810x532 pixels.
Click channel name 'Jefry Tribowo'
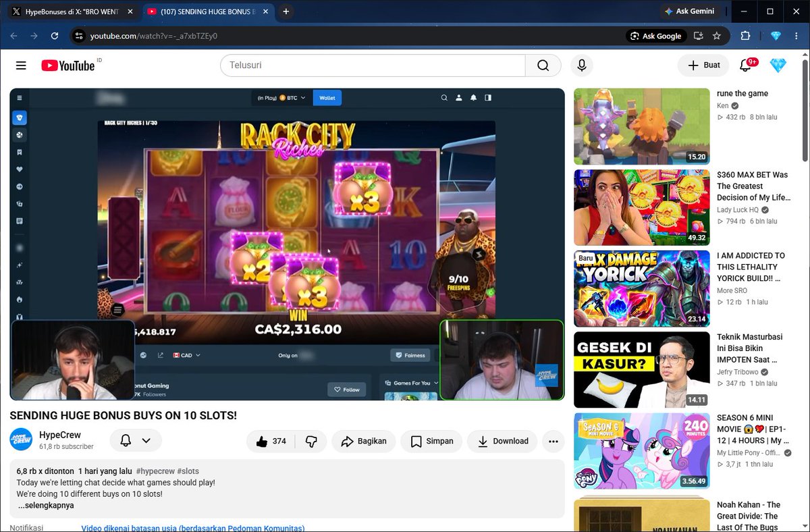[x=738, y=372]
